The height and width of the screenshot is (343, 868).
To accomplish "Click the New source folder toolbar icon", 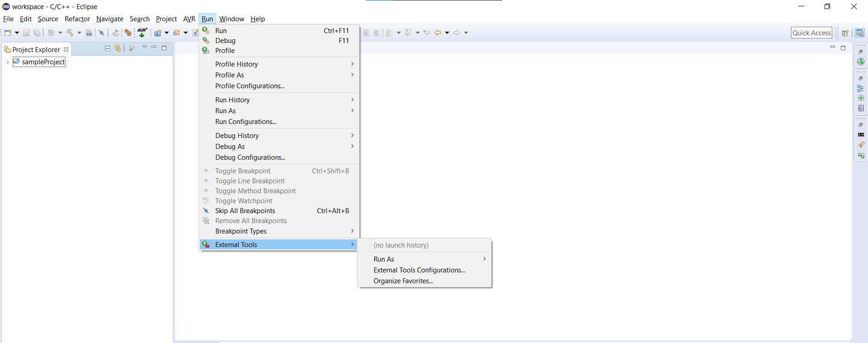I will [177, 33].
